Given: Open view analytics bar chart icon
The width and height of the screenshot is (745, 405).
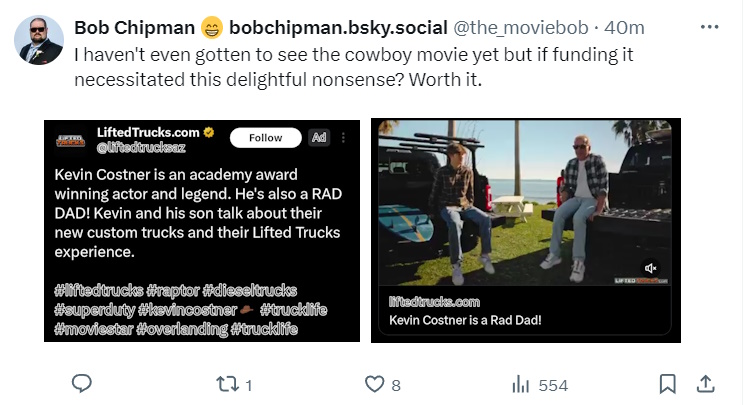Looking at the screenshot, I should coord(521,384).
